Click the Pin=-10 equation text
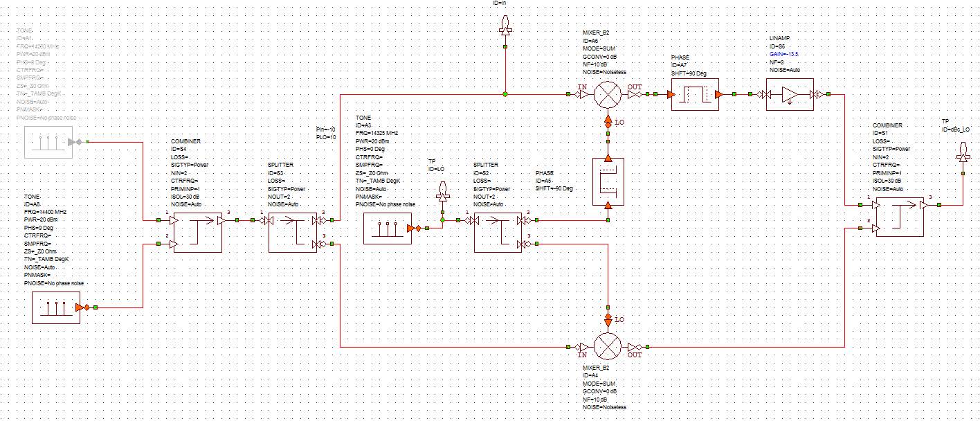Screen dimensions: 980x421 coord(325,129)
